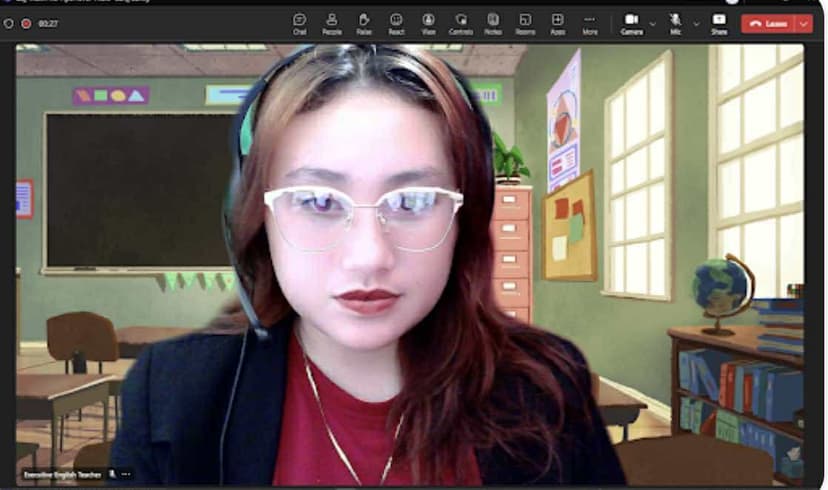The image size is (828, 490).
Task: Show the People participants list
Action: (x=331, y=23)
